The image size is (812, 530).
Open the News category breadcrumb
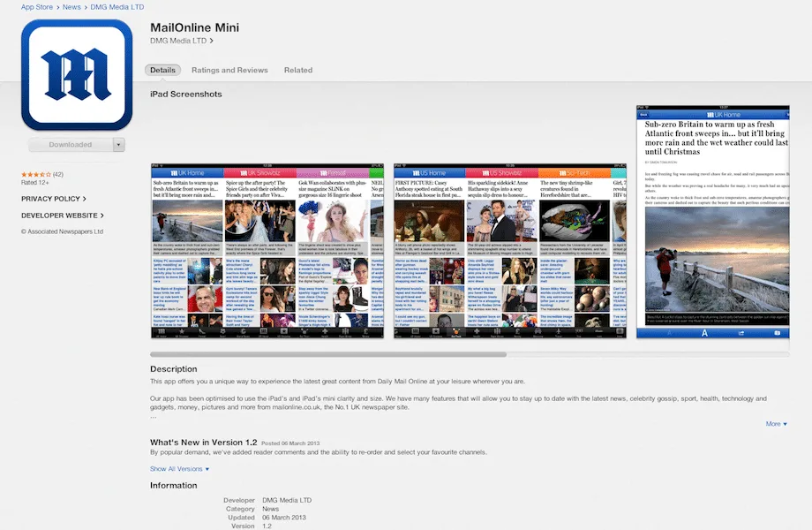point(72,7)
